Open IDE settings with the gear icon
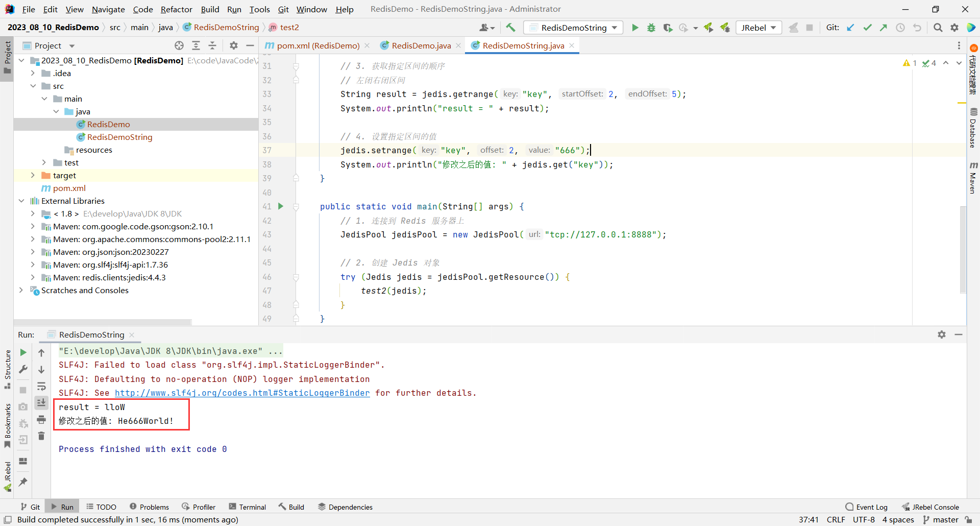This screenshot has height=526, width=980. tap(954, 28)
